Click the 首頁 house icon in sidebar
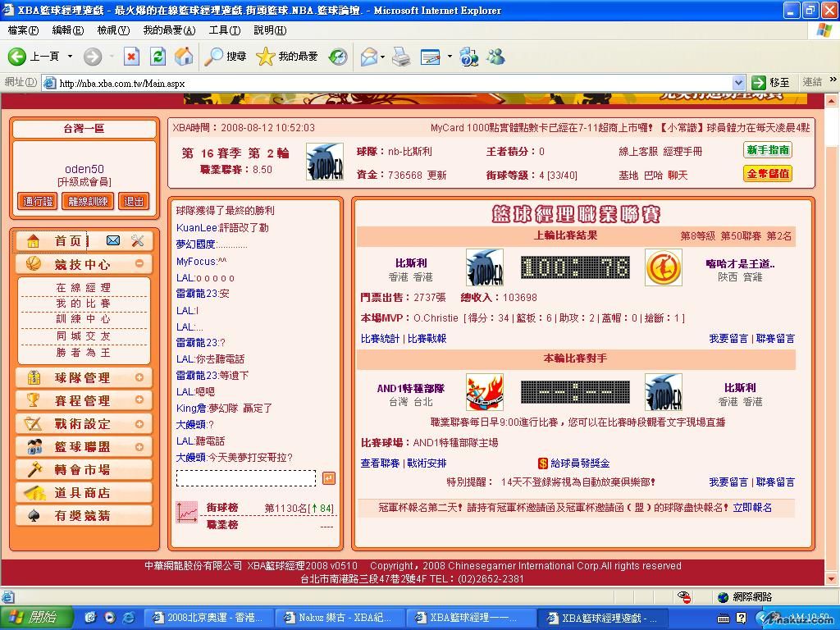The height and width of the screenshot is (630, 840). (33, 241)
